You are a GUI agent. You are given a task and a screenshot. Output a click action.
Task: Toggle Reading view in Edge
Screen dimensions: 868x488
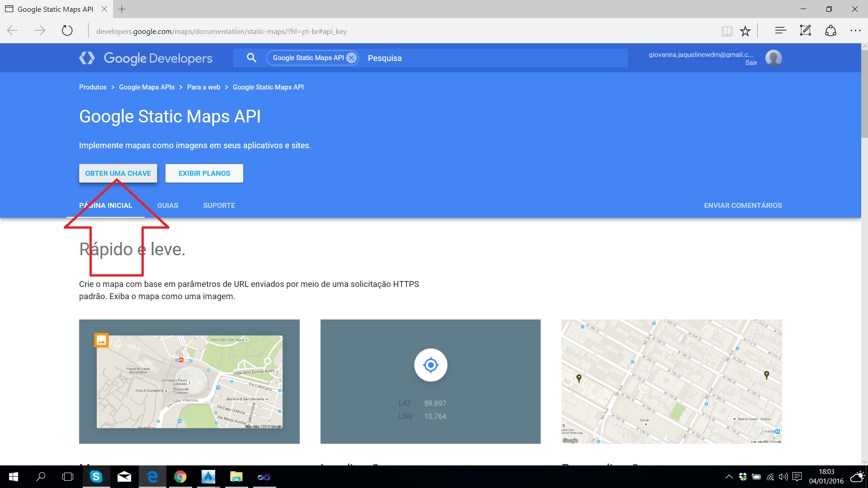726,31
